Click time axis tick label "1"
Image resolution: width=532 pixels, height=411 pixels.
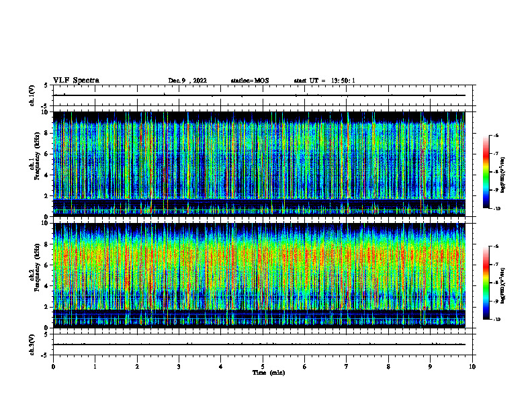(x=95, y=367)
